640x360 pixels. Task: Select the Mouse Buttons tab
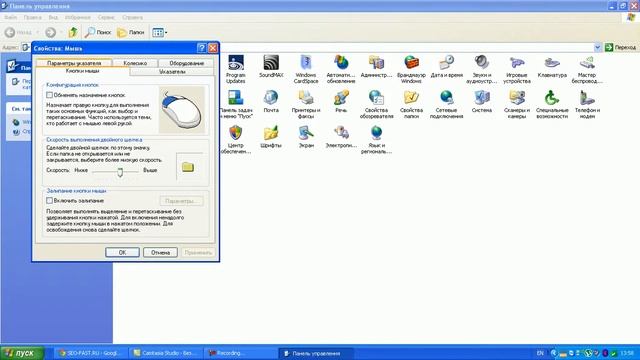(x=82, y=71)
